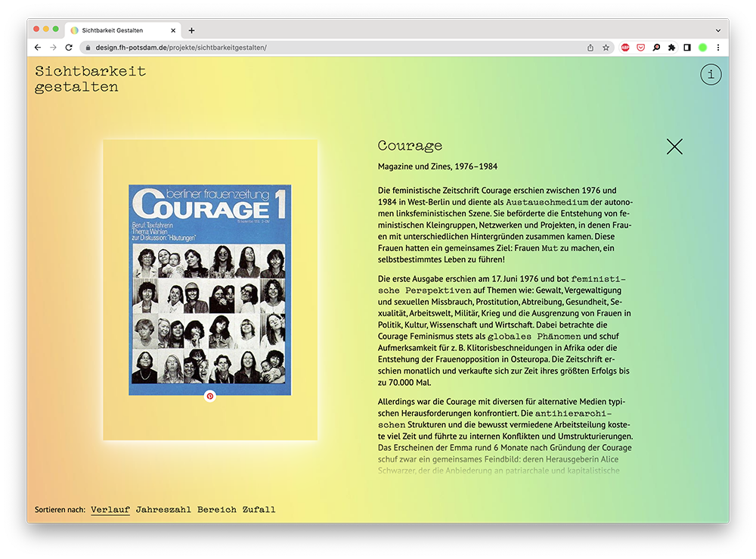Click the Sichtbarkeit gestalten site title

coord(90,79)
